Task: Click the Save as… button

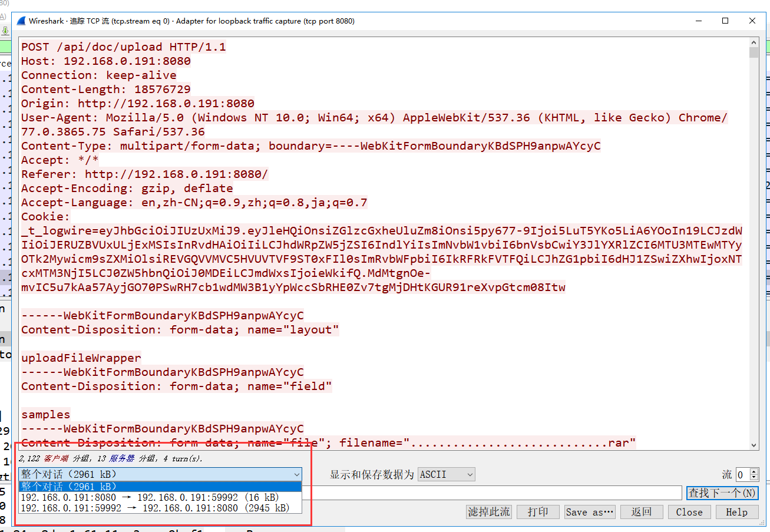Action: point(589,511)
